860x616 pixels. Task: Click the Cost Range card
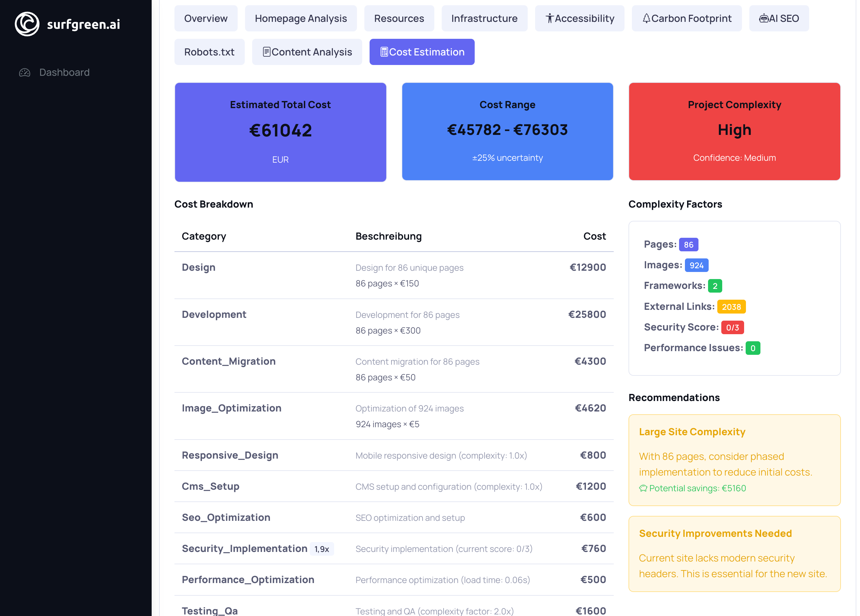click(507, 132)
